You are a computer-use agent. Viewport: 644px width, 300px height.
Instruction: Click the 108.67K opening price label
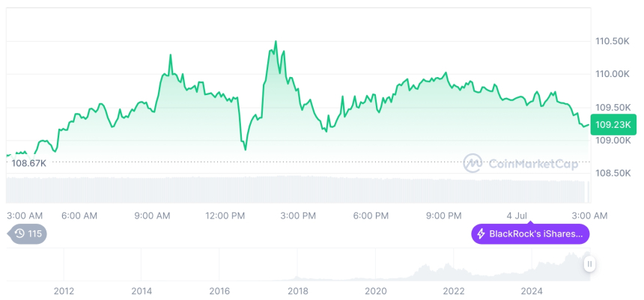click(x=28, y=162)
